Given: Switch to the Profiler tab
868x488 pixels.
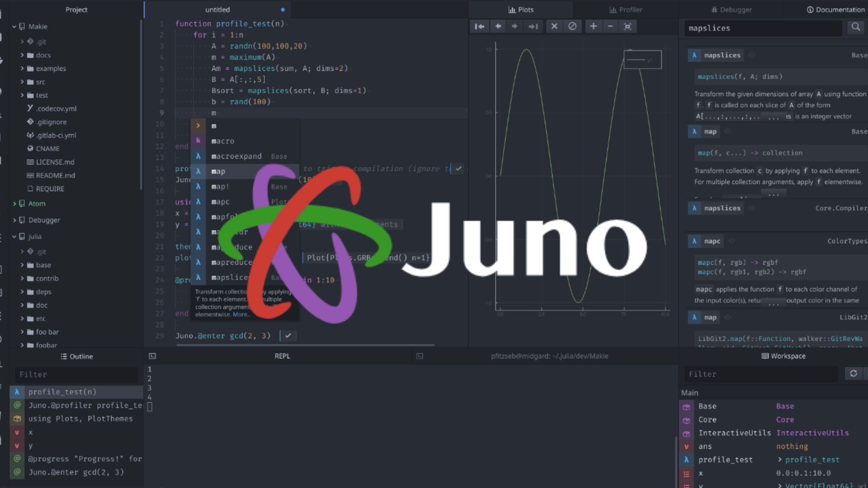Looking at the screenshot, I should (x=626, y=9).
